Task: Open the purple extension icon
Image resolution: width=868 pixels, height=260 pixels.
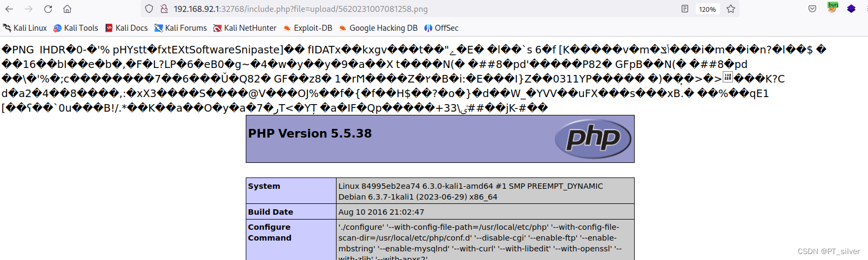Action: [851, 9]
